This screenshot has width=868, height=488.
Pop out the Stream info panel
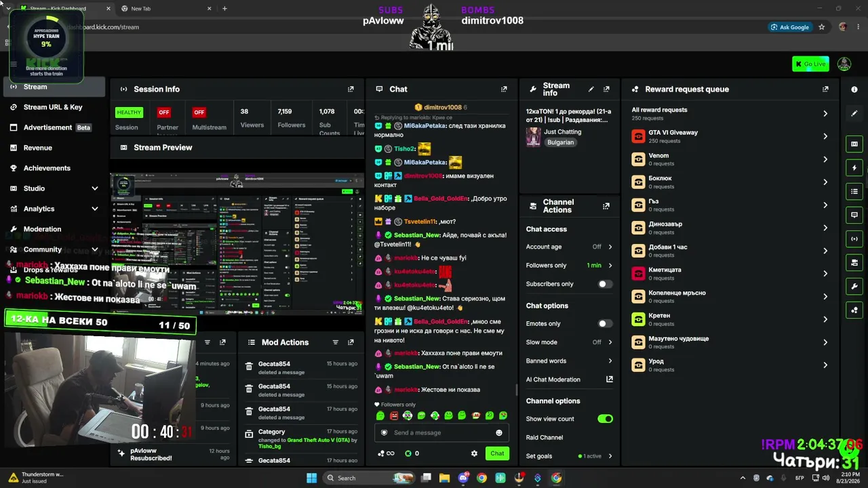(606, 89)
